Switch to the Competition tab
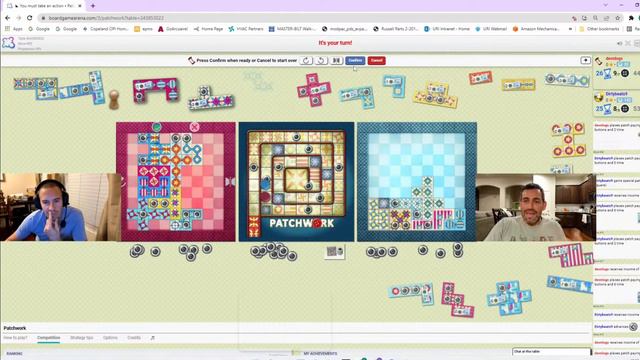The width and height of the screenshot is (640, 360). pyautogui.click(x=49, y=338)
